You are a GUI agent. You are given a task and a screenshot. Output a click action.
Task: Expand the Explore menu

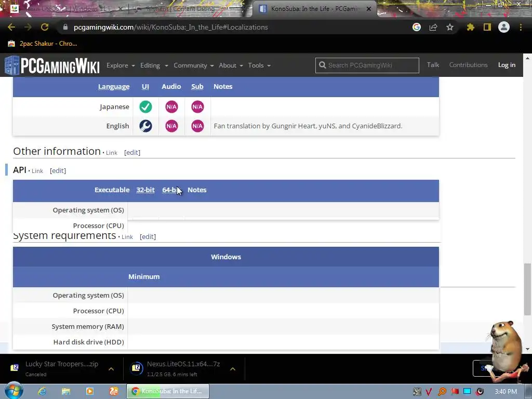click(x=121, y=65)
